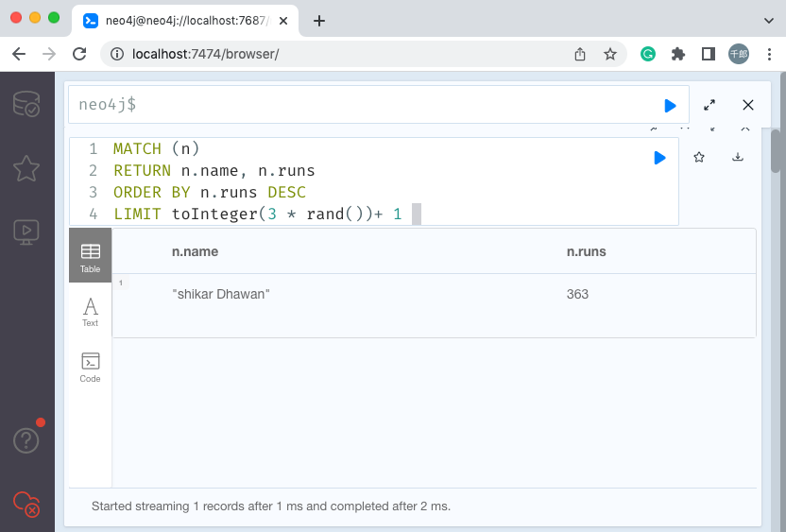Expand the top editor to fullscreen
The width and height of the screenshot is (786, 532).
coord(709,105)
